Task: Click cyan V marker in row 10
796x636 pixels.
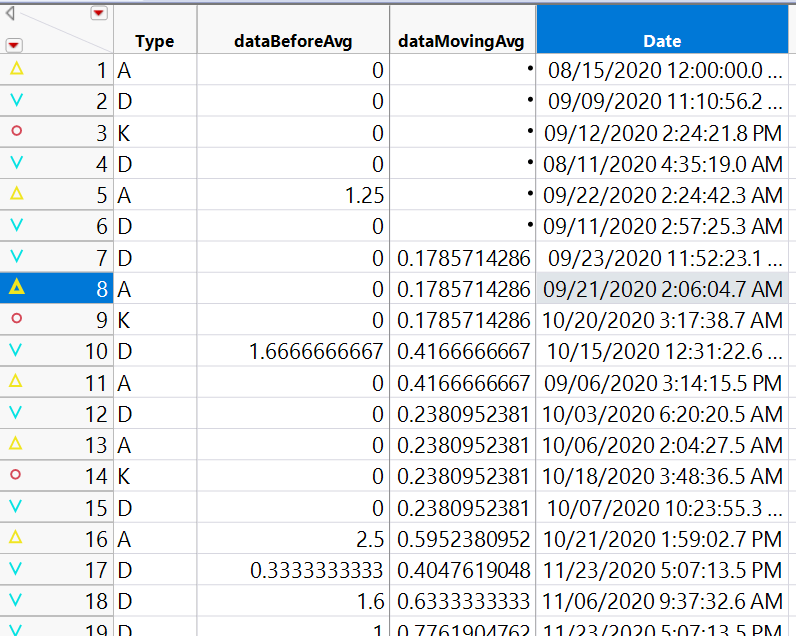Action: click(16, 350)
